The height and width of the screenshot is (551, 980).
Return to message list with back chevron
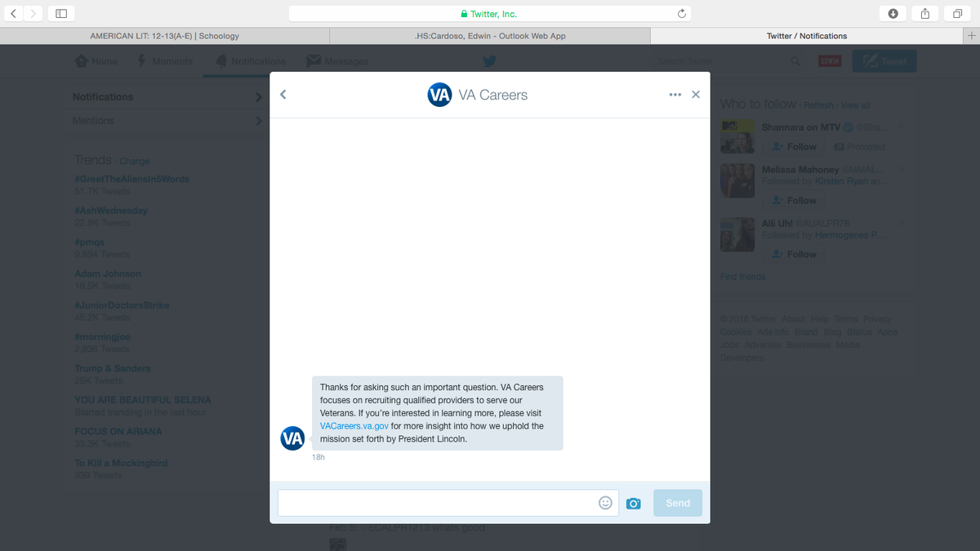point(283,95)
